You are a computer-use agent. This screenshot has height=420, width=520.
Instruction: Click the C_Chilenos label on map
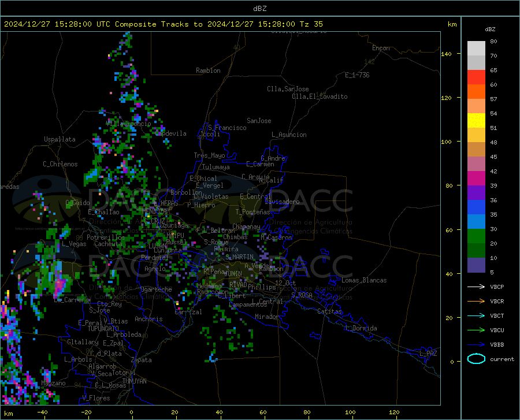point(60,164)
